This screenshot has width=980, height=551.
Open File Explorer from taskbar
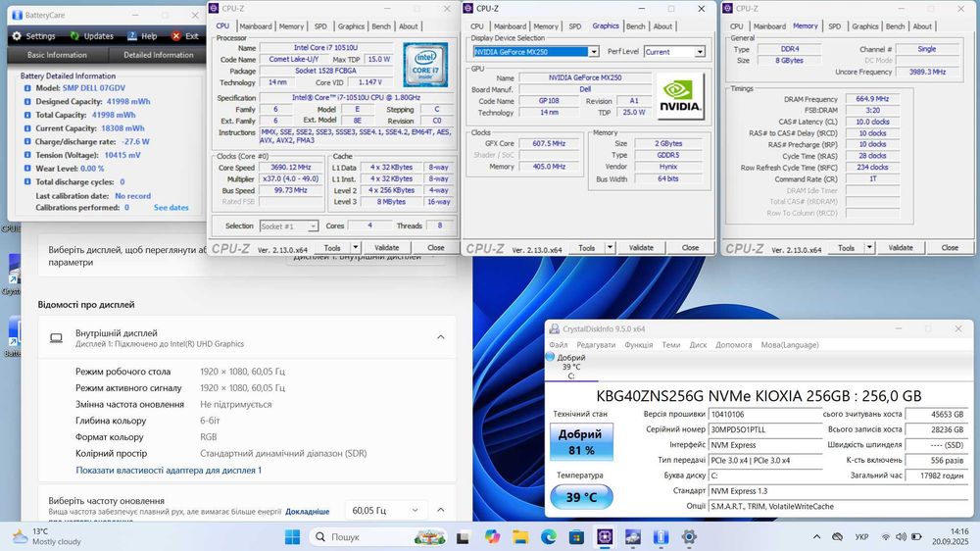click(x=520, y=536)
